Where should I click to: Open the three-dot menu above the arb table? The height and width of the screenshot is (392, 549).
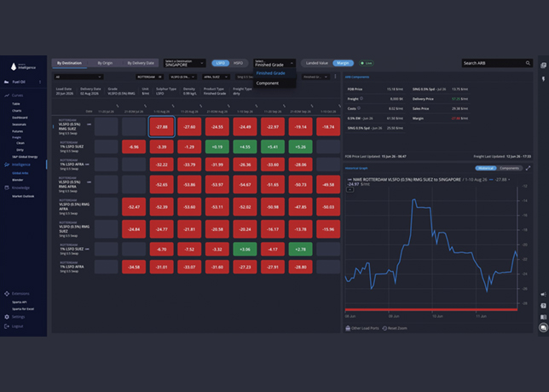point(335,77)
